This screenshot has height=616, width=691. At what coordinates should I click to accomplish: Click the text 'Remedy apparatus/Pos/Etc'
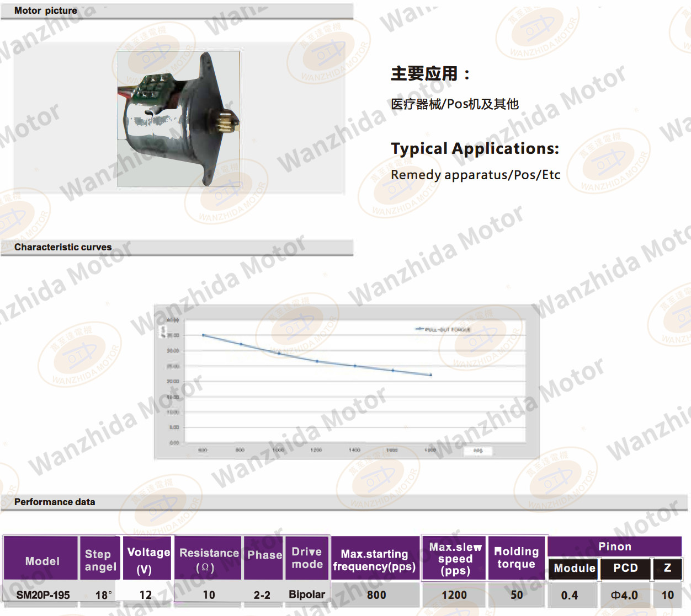(476, 175)
